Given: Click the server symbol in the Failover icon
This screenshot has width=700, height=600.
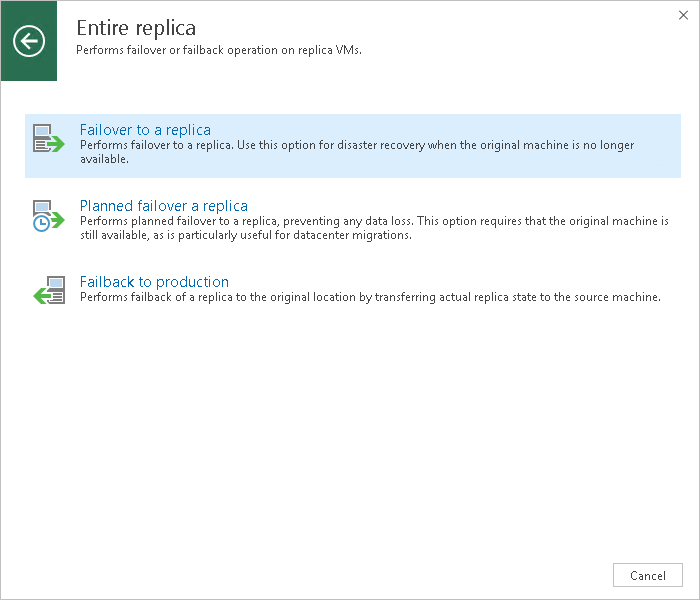Looking at the screenshot, I should [43, 132].
